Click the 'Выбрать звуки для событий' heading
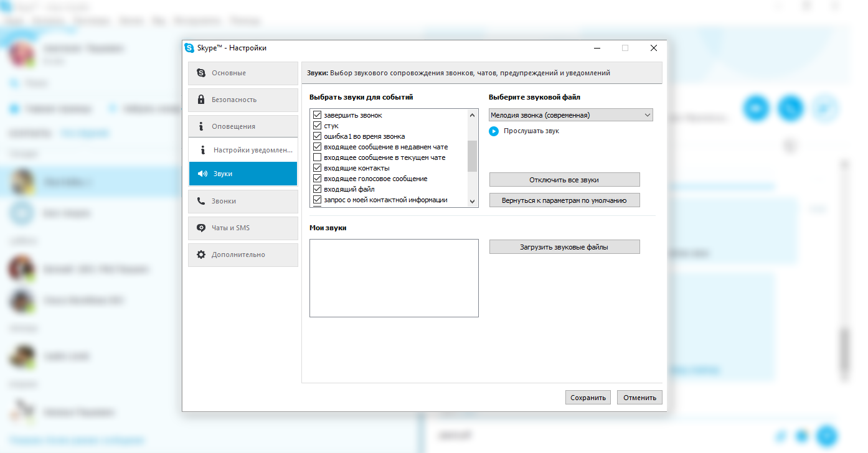 (x=361, y=97)
